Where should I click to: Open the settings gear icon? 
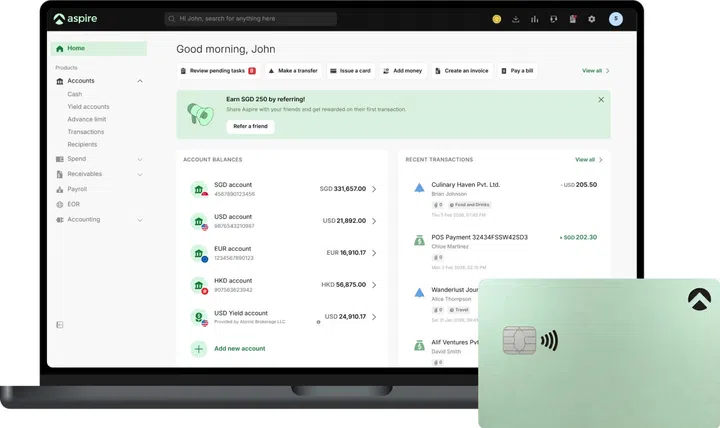[x=591, y=19]
